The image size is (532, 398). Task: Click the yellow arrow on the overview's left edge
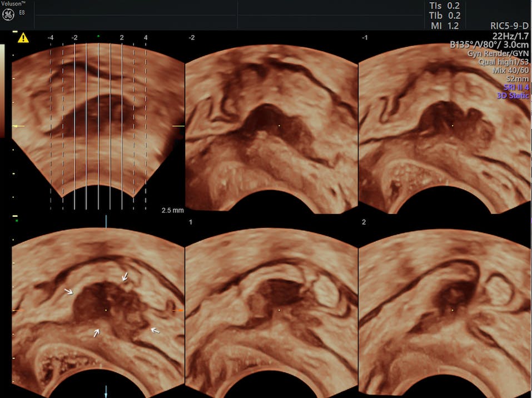[17, 127]
